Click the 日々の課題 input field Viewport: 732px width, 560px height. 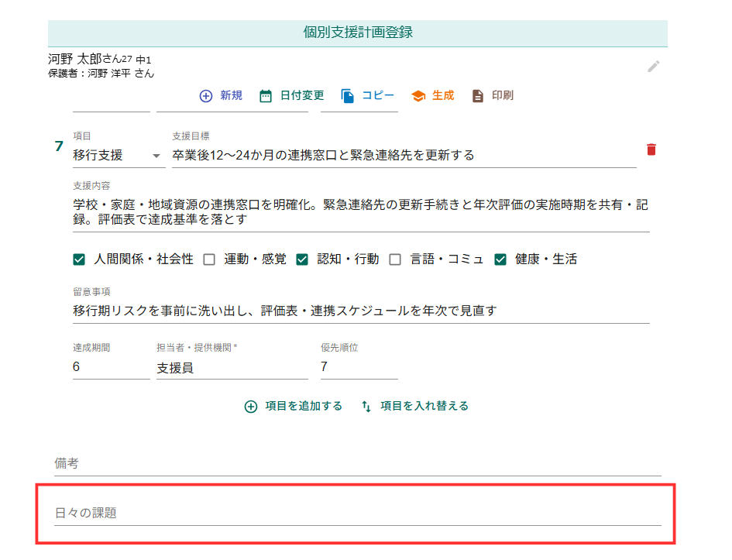click(357, 514)
